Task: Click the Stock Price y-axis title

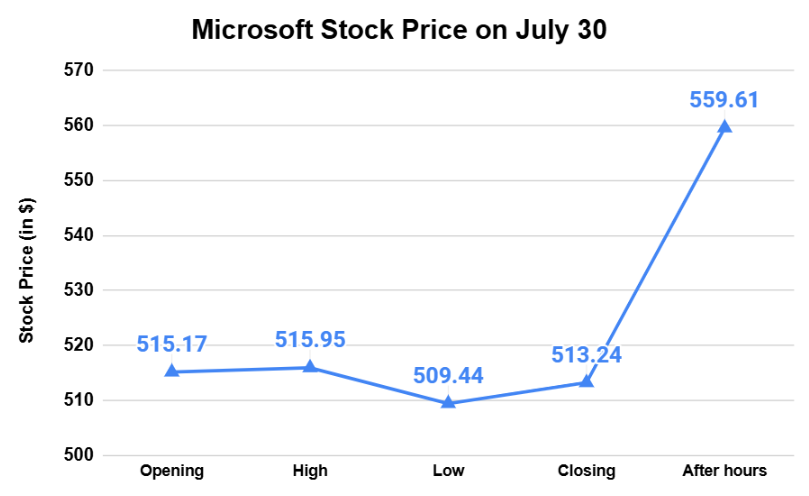Action: (27, 269)
